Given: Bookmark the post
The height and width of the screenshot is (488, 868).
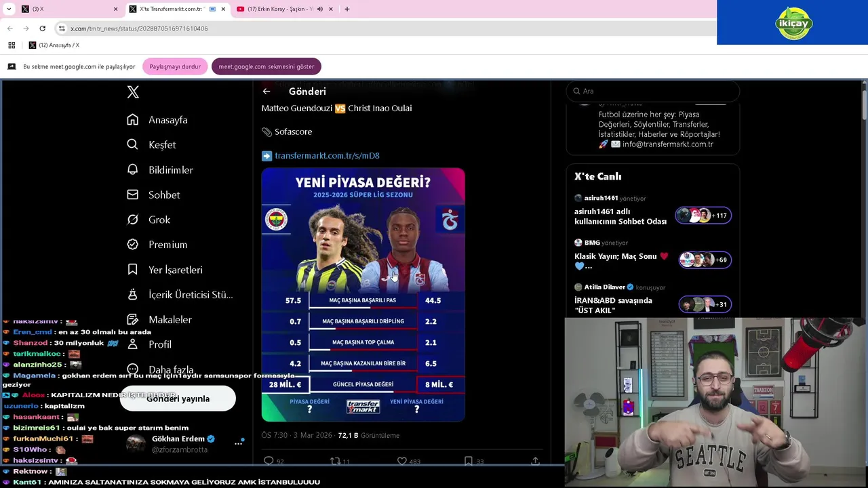Looking at the screenshot, I should (469, 461).
